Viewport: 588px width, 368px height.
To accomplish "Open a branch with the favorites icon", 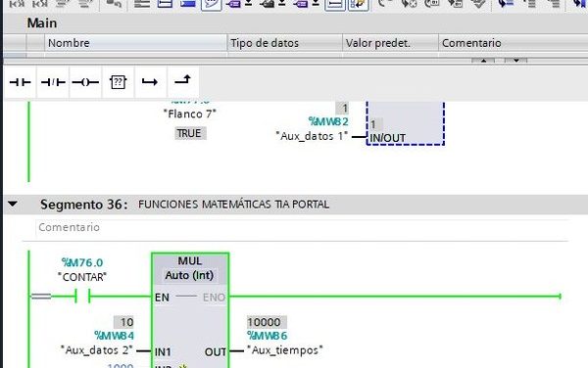I will point(150,82).
